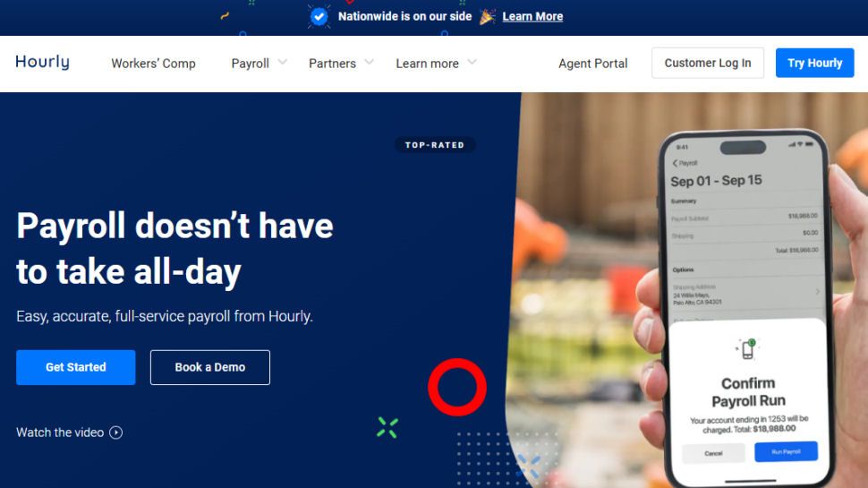Click the TOP-RATED badge
This screenshot has width=868, height=488.
435,145
